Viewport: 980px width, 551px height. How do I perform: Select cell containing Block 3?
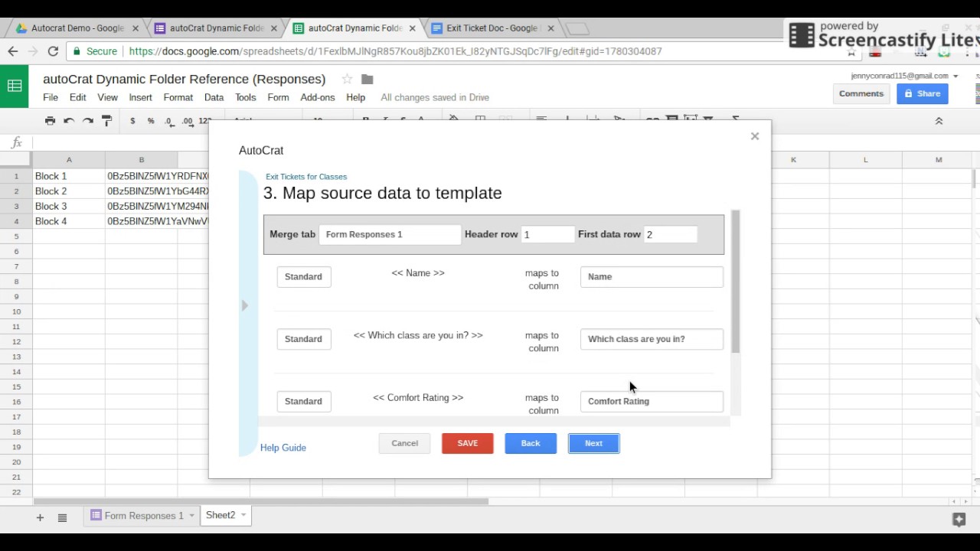(x=69, y=206)
